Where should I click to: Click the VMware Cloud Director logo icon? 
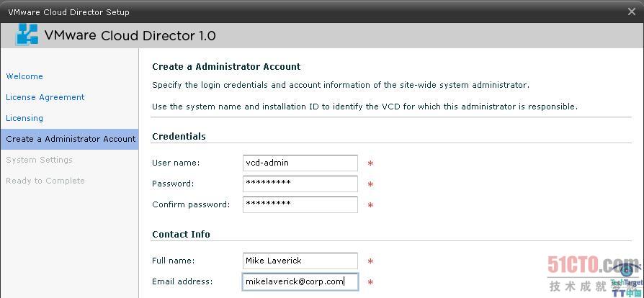(x=27, y=35)
